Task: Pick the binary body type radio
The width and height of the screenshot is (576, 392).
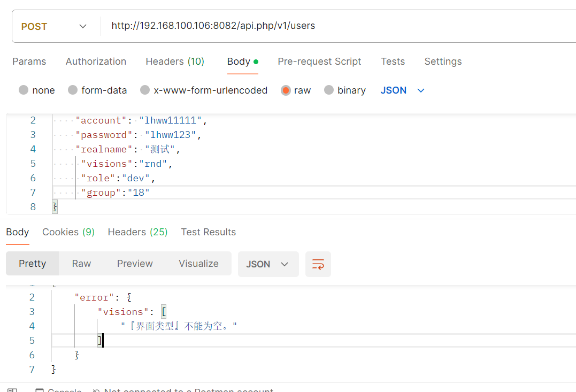Action: [x=329, y=90]
